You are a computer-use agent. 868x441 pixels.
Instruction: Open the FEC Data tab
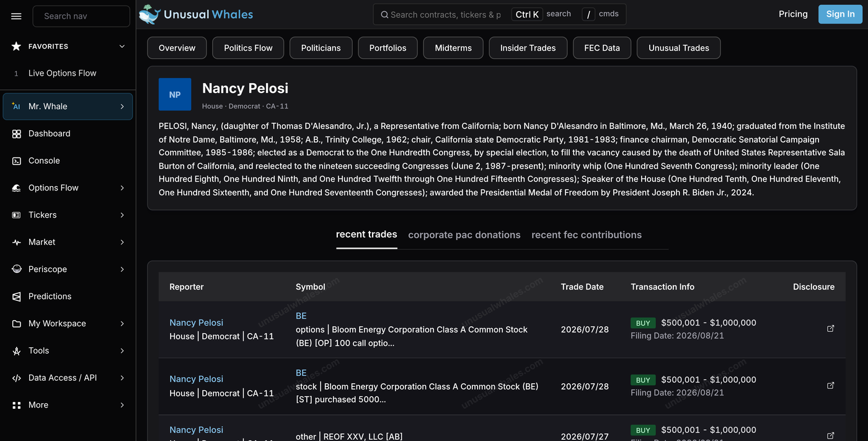point(602,48)
